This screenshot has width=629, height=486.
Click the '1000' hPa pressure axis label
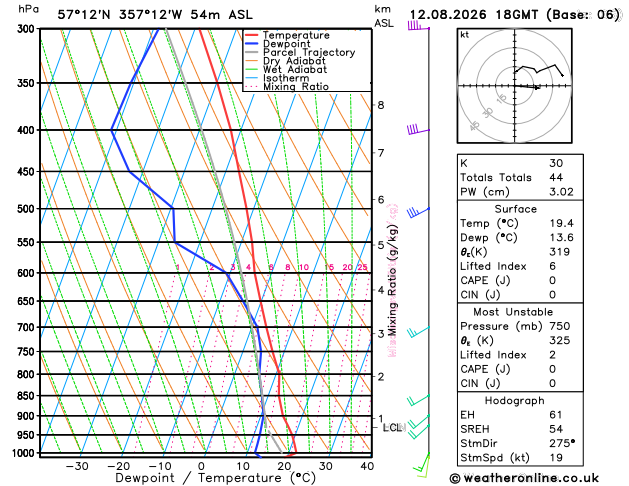pos(26,453)
